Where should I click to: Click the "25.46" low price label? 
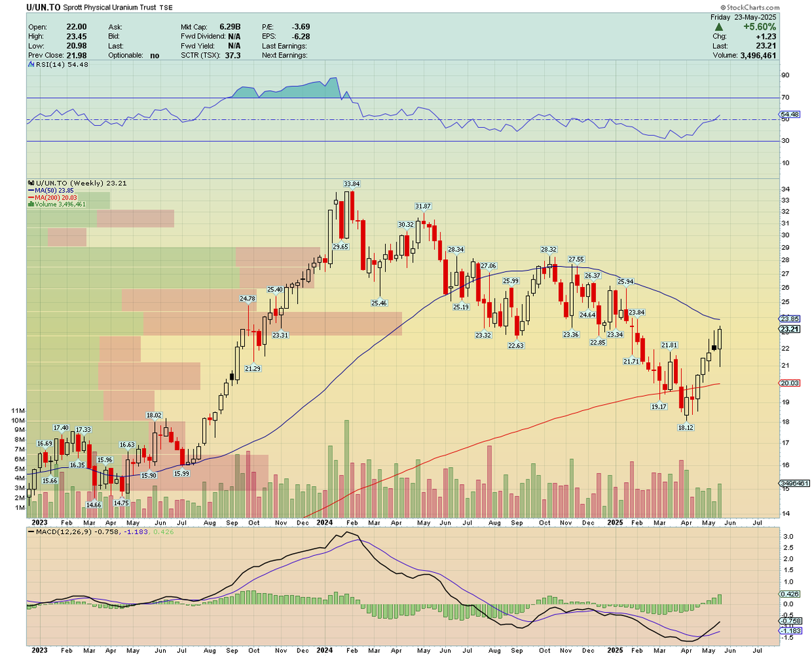coord(379,302)
